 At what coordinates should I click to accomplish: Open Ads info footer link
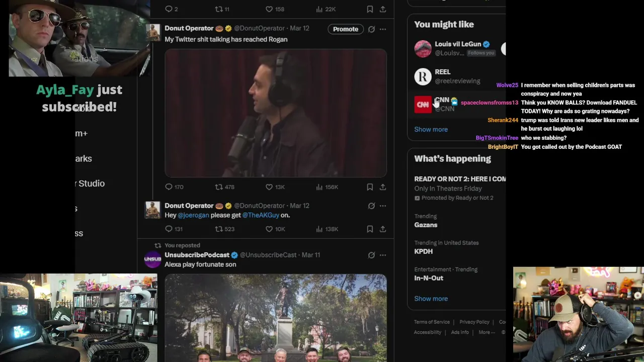[x=460, y=332]
